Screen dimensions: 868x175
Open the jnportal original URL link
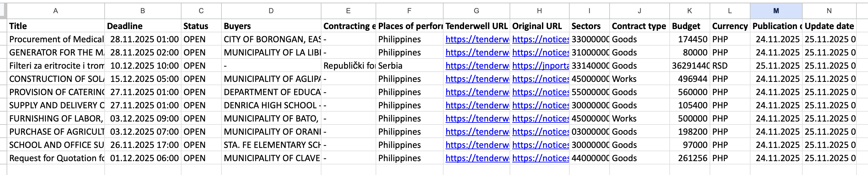point(540,66)
